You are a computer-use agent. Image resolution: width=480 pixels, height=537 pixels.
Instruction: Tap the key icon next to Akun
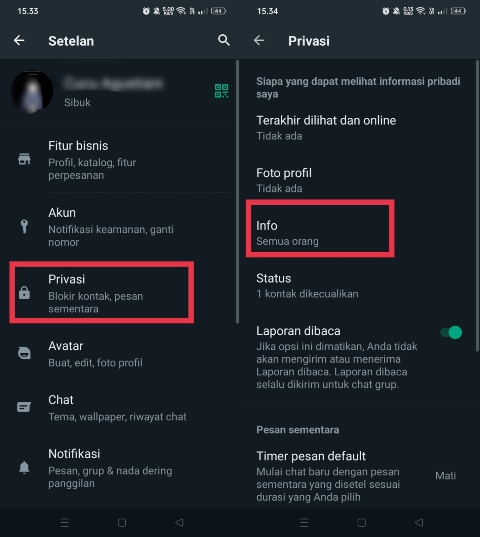(x=24, y=226)
